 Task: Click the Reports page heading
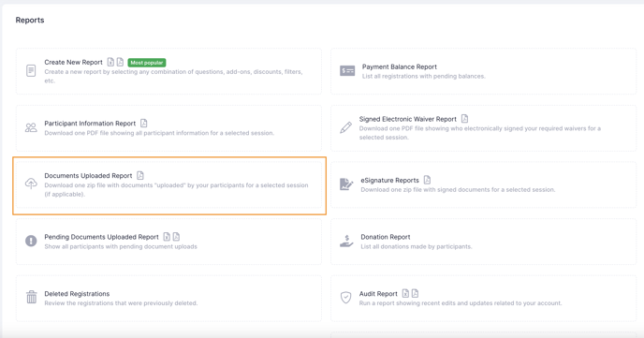(30, 20)
